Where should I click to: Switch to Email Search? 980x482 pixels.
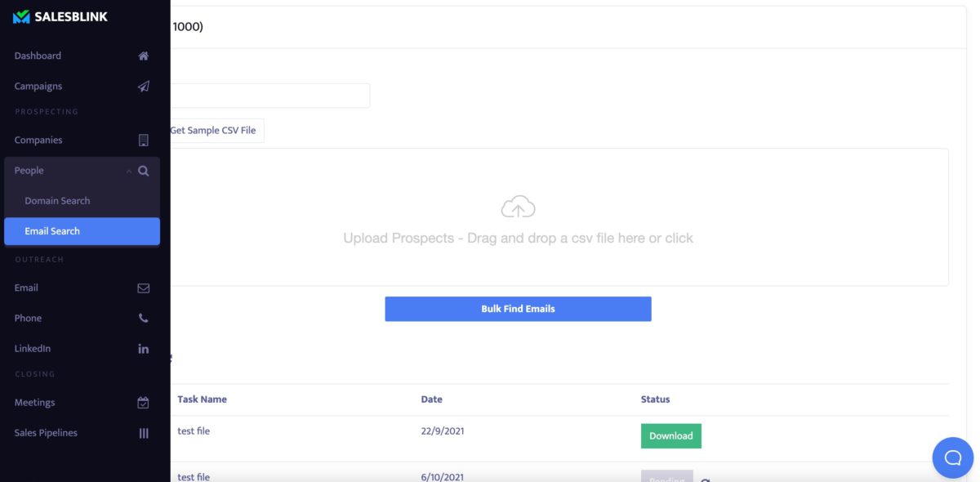point(52,230)
